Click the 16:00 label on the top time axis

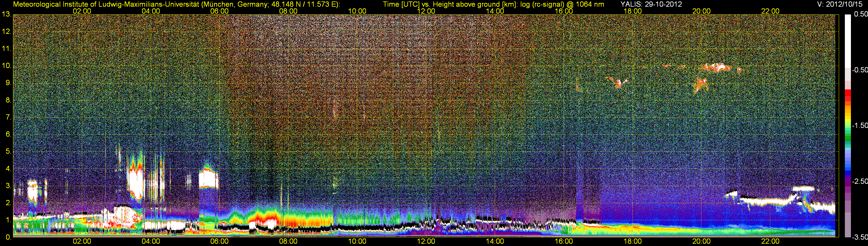click(x=564, y=11)
